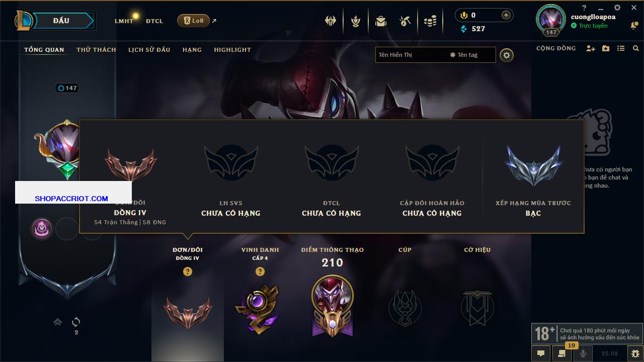Expand the Đơn/Đôi rank help question mark
644x362 pixels.
coord(188,271)
